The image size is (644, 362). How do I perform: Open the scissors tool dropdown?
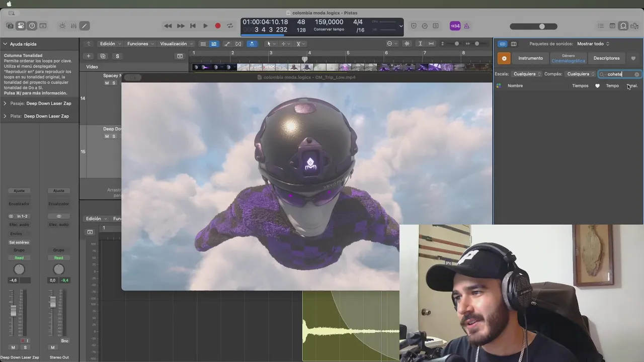coord(300,44)
